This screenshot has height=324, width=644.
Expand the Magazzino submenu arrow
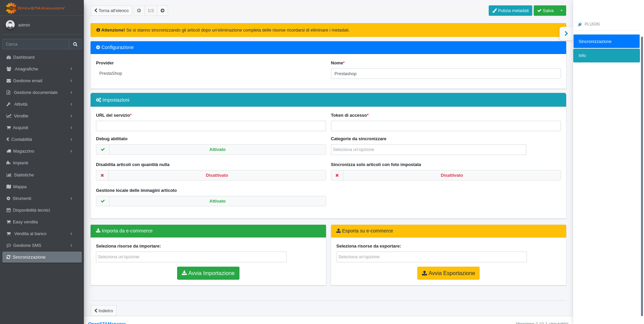coord(71,151)
